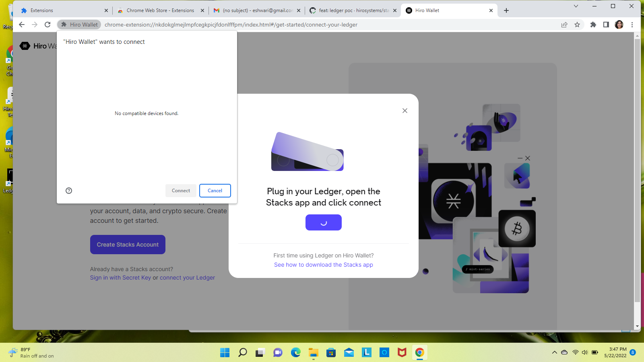Click Connect in the device pairing dialog
The image size is (644, 362).
180,191
